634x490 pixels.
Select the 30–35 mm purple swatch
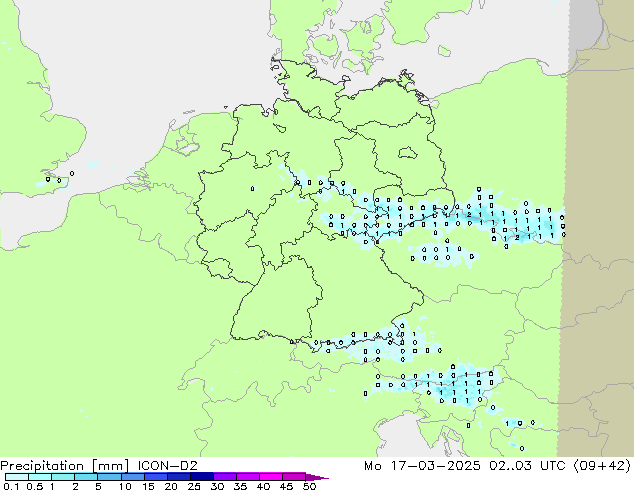(224, 477)
